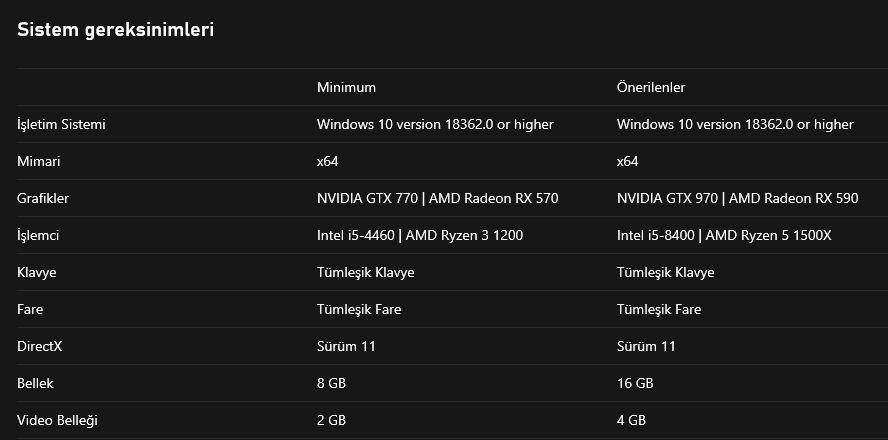Click the Video Belleği row label
The height and width of the screenshot is (440, 888).
[x=58, y=420]
